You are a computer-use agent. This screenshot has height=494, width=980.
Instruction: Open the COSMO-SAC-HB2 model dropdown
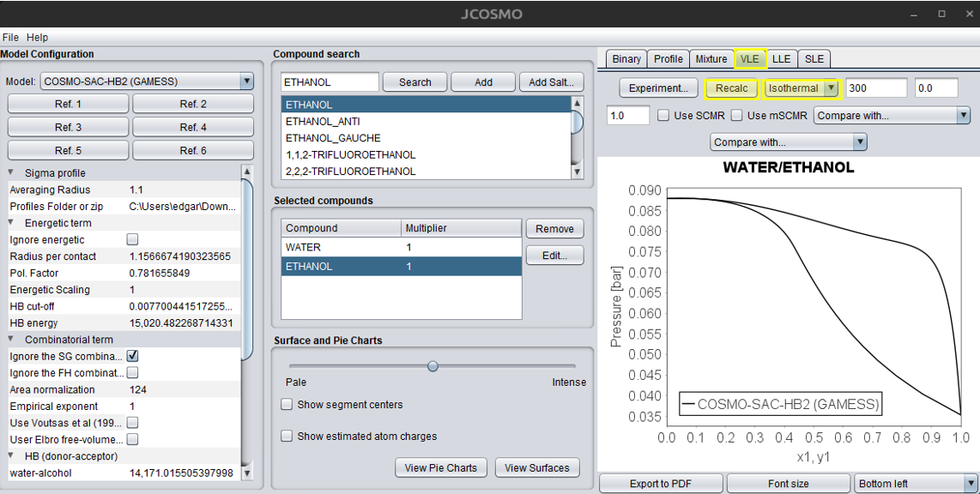(247, 81)
